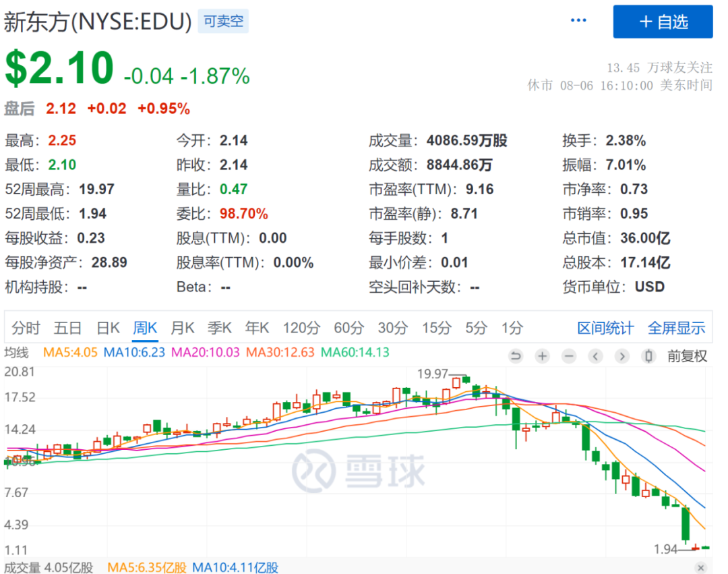Click the 每股净资产 value 28.89
Screen dimensions: 728x574
[109, 262]
